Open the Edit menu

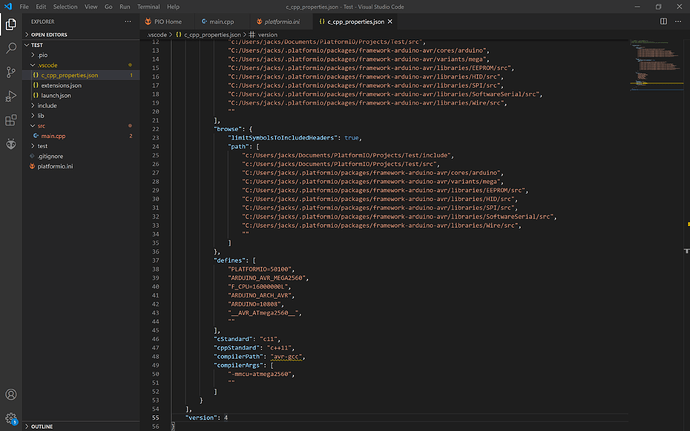[41, 7]
